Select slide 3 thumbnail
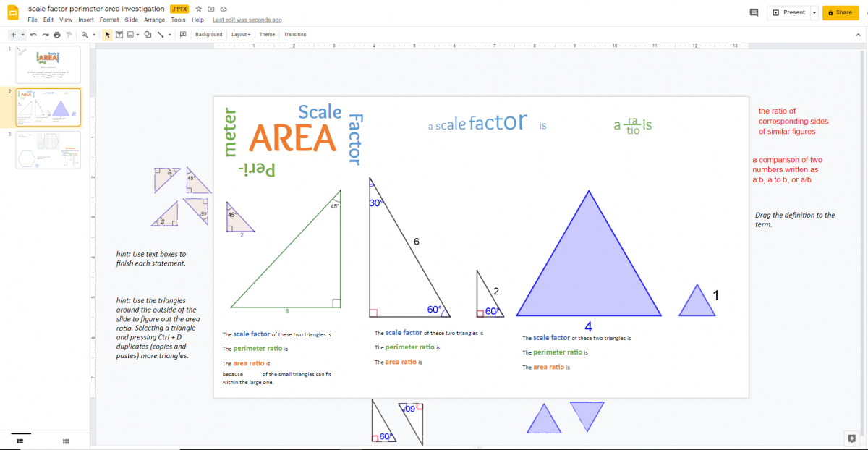 48,150
